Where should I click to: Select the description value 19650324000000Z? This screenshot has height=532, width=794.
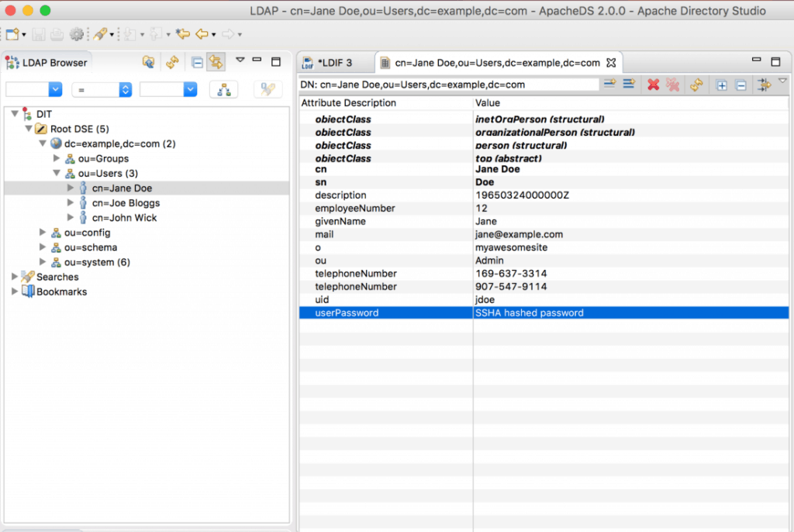(x=522, y=195)
